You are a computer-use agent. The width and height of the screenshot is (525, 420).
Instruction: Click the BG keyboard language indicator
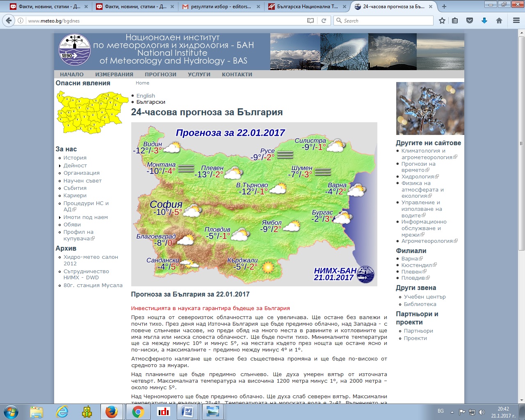(x=441, y=411)
